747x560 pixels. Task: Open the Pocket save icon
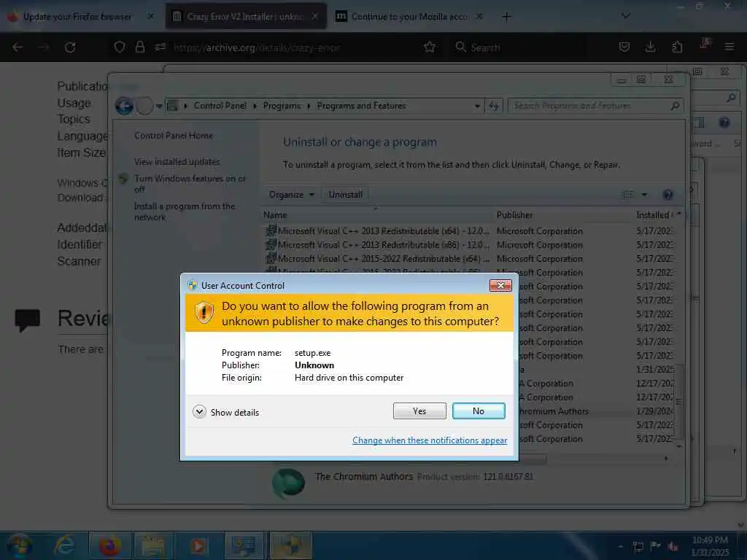(624, 47)
